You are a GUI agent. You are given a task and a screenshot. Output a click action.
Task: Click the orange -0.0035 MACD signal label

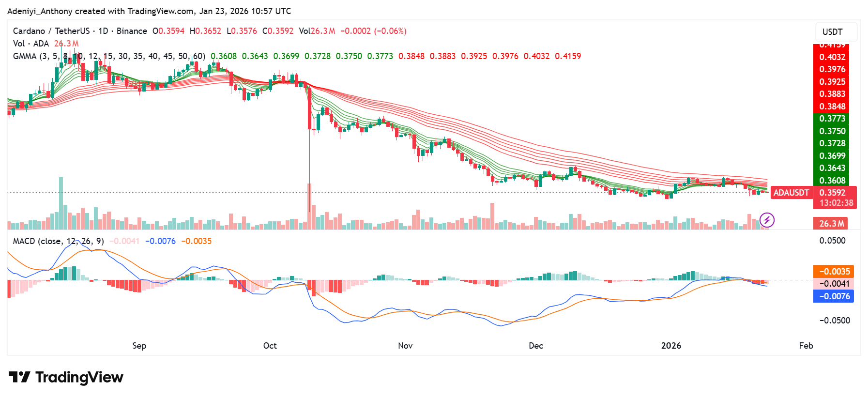pos(834,272)
